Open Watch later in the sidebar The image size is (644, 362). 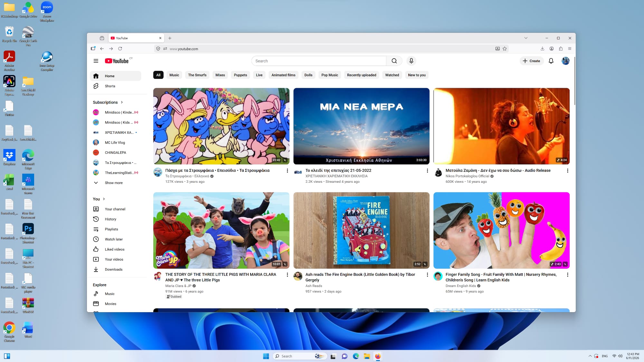point(115,239)
